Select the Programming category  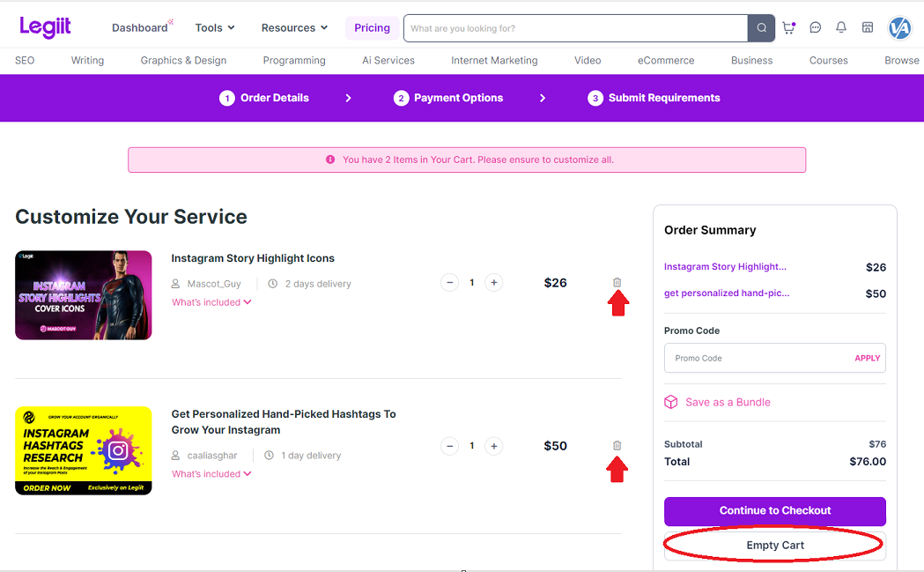(294, 60)
